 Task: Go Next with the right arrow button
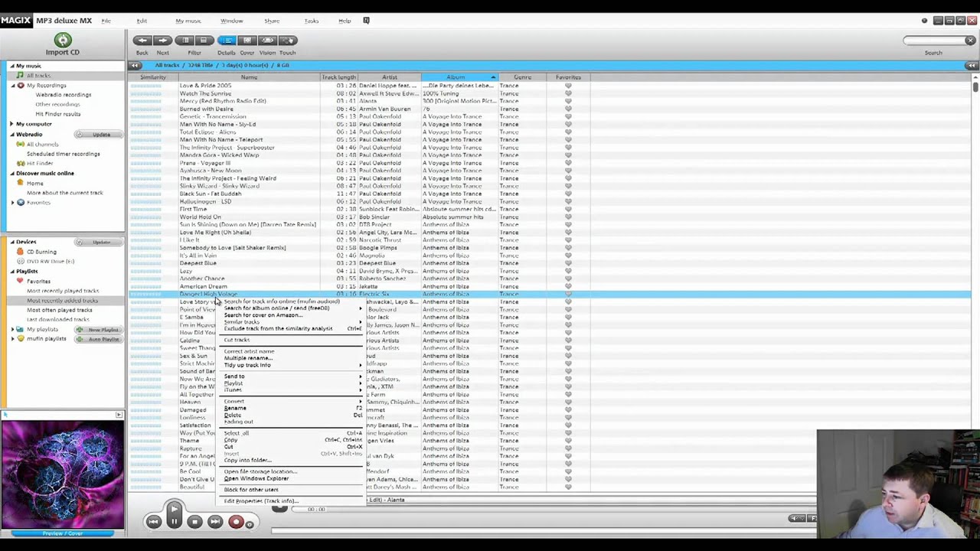click(x=162, y=41)
